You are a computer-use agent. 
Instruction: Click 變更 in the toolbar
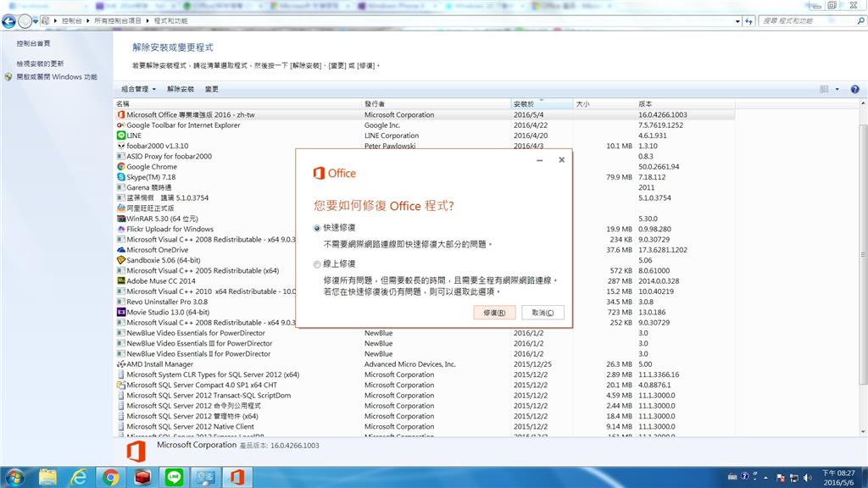pos(211,89)
